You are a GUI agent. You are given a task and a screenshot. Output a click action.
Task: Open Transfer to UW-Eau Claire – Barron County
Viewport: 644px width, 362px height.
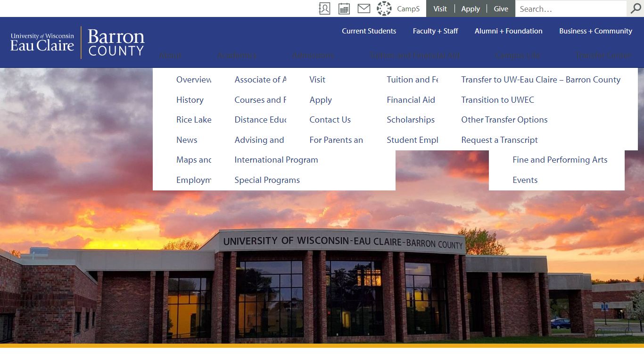point(541,80)
